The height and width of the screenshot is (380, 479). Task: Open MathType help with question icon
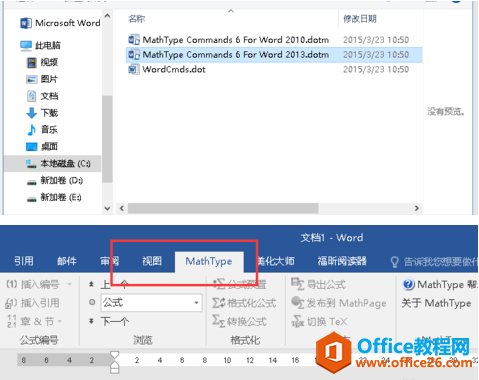[409, 284]
